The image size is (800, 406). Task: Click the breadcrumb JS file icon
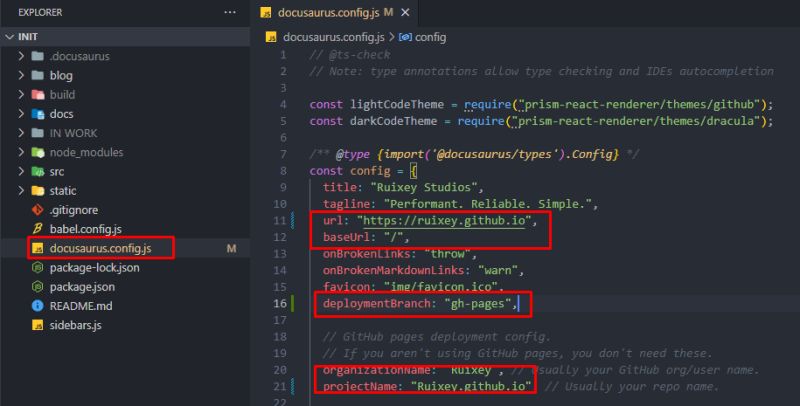(x=271, y=37)
